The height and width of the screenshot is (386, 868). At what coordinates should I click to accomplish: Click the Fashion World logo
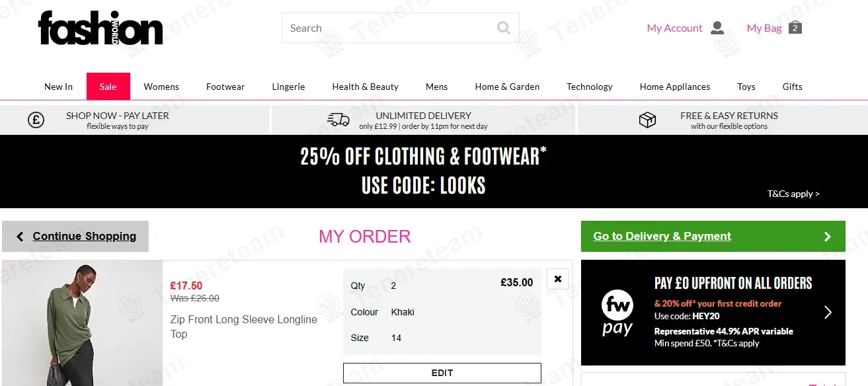click(x=100, y=28)
